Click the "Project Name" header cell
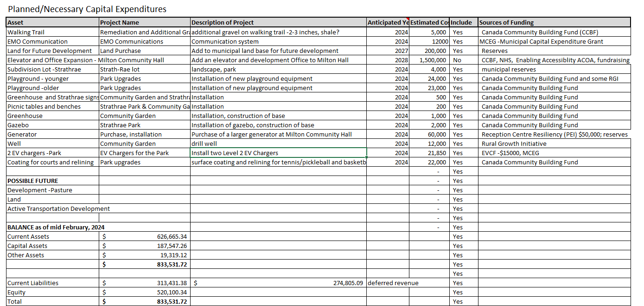The image size is (644, 306). [x=144, y=22]
